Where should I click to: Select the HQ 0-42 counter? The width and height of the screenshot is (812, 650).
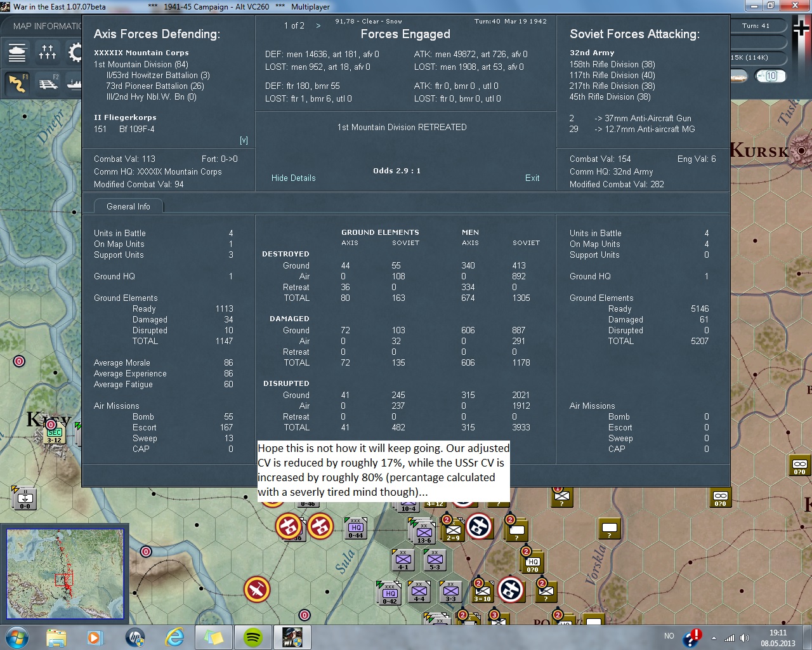point(390,594)
